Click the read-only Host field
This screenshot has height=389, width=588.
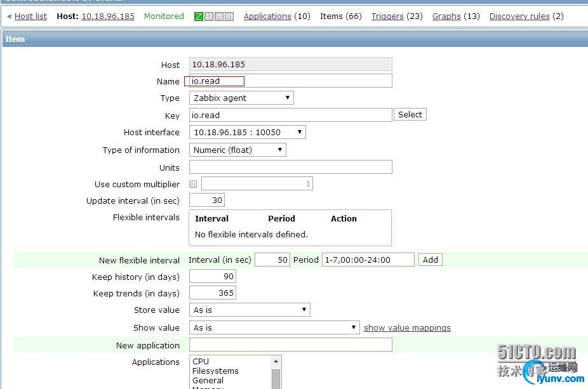point(291,65)
